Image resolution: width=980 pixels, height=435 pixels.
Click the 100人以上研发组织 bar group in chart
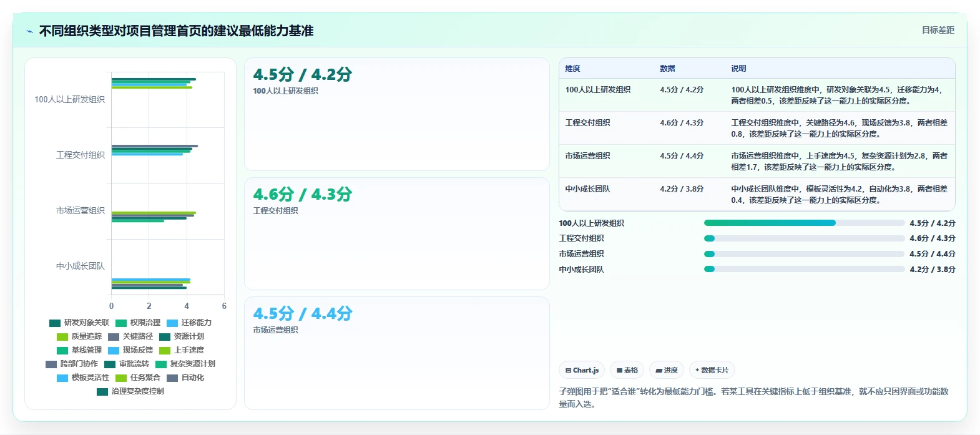pyautogui.click(x=154, y=84)
